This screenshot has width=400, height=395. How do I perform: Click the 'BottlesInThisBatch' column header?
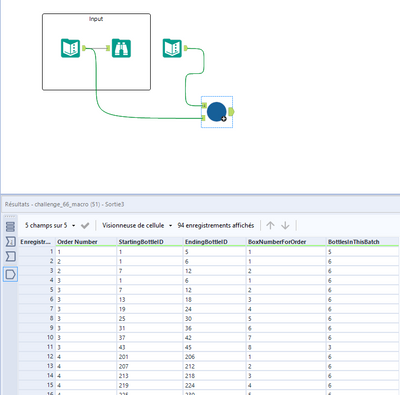point(362,242)
